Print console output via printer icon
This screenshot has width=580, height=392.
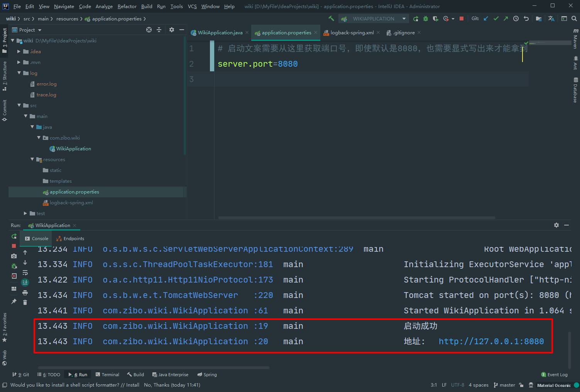click(x=25, y=293)
